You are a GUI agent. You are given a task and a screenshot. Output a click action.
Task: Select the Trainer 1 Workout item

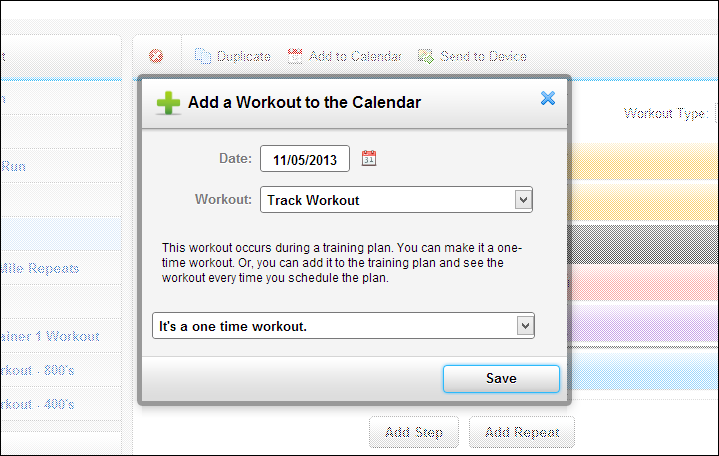point(50,336)
